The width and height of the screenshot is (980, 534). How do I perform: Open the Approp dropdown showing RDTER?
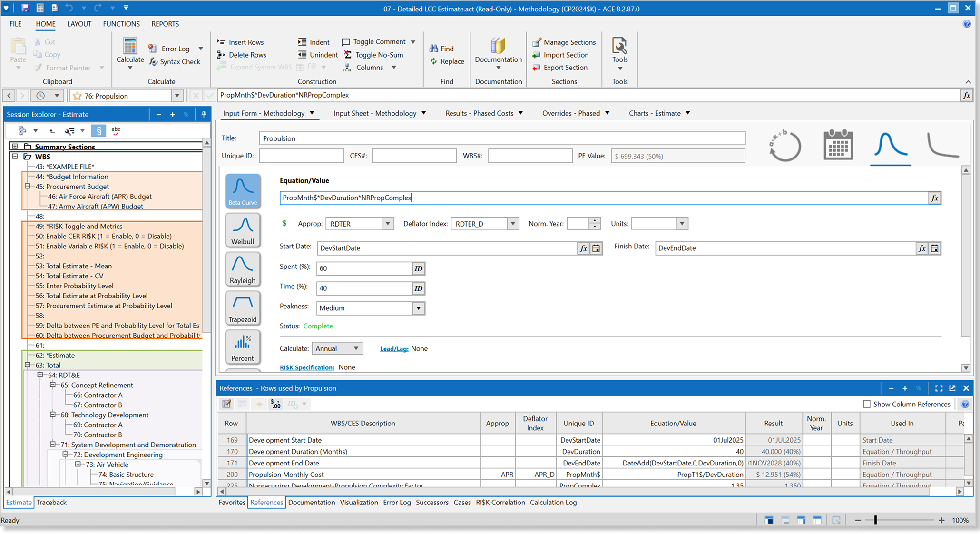click(x=388, y=223)
